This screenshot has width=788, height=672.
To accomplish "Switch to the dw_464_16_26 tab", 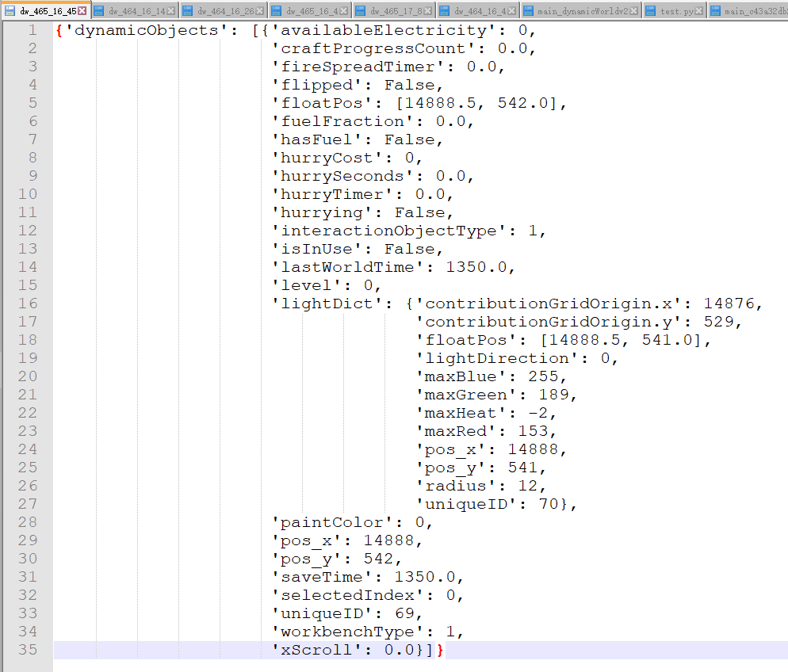I will (224, 11).
